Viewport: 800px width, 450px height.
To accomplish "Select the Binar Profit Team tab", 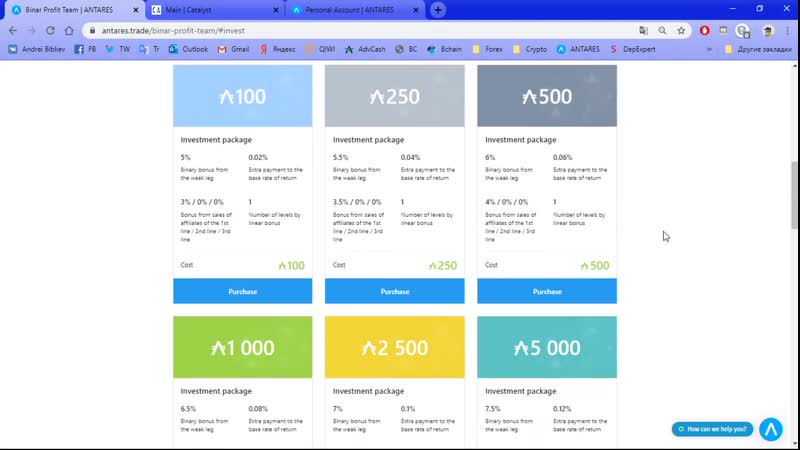I will click(74, 10).
